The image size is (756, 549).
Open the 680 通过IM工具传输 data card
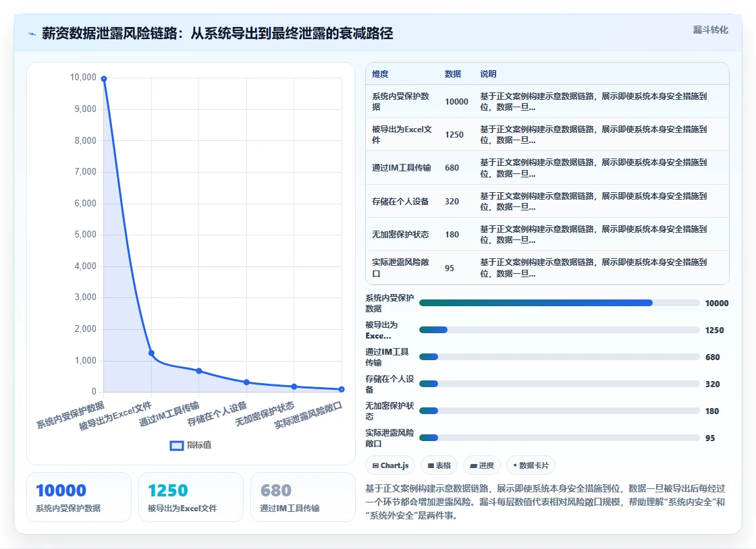(x=303, y=497)
